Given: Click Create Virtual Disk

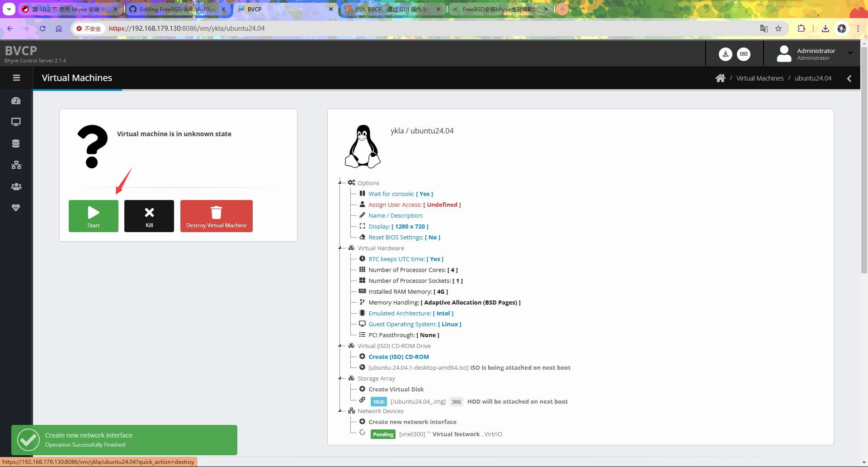Looking at the screenshot, I should [396, 389].
